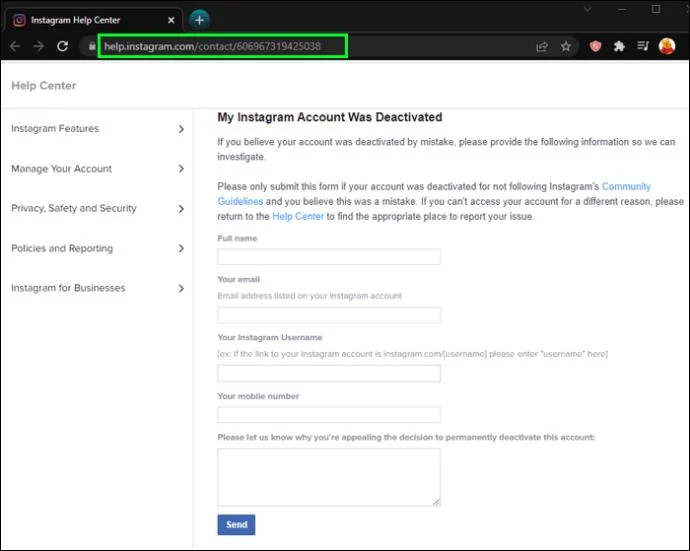The height and width of the screenshot is (551, 690).
Task: Open Instagram Features menu item
Action: (x=55, y=129)
